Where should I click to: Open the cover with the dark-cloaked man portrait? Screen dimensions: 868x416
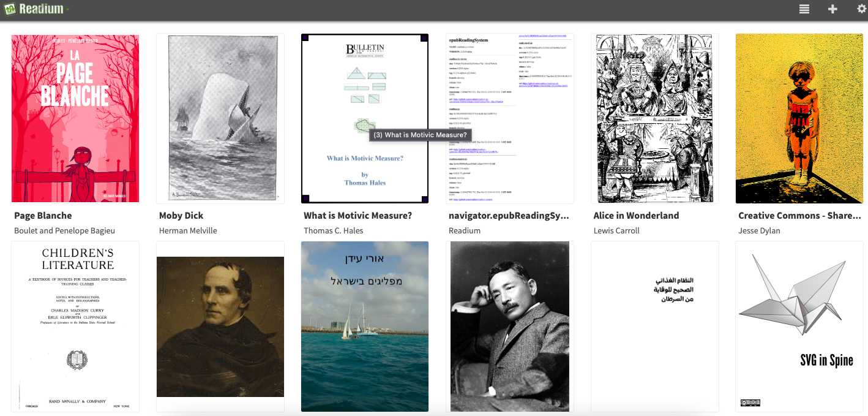(x=220, y=327)
